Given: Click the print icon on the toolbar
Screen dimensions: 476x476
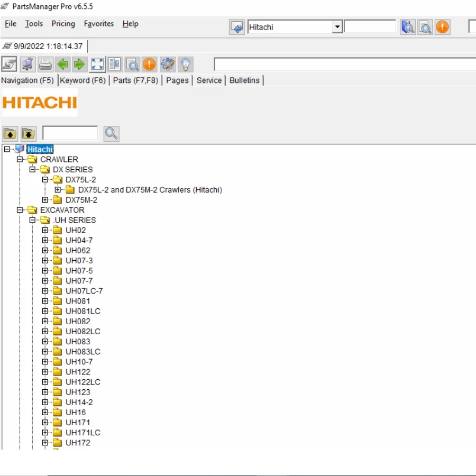Looking at the screenshot, I should click(46, 64).
